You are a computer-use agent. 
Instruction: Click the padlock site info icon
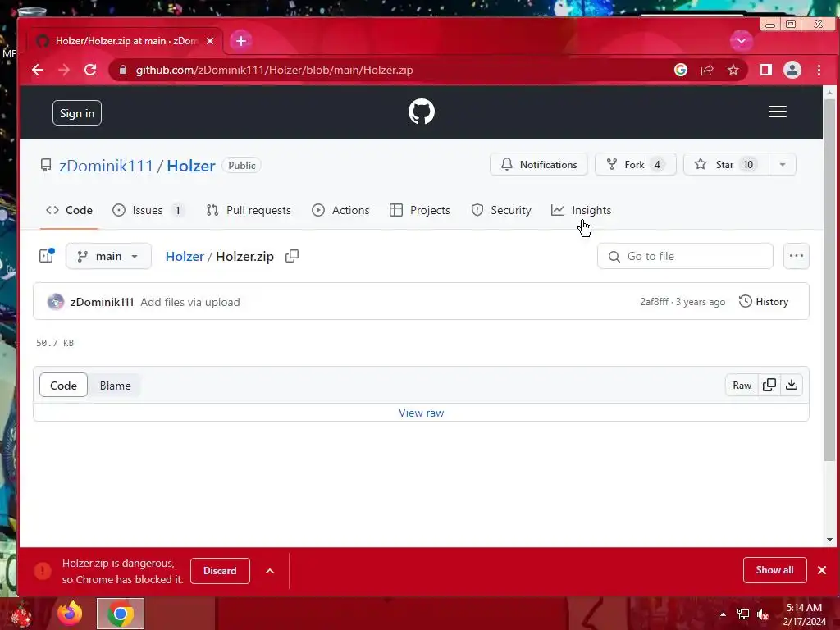point(123,70)
